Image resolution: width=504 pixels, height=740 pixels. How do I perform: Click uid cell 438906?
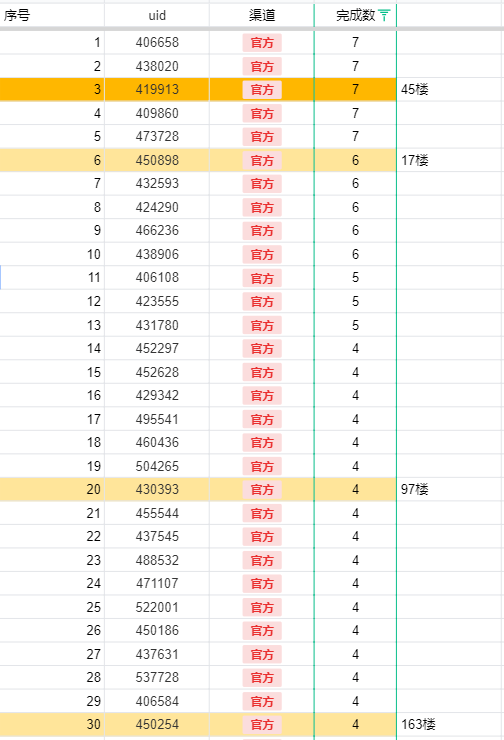(157, 254)
